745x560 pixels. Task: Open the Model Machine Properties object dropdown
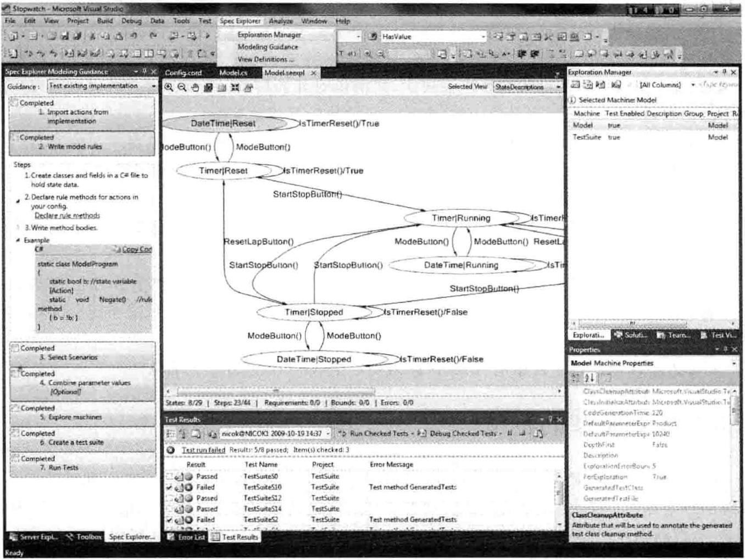(654, 363)
